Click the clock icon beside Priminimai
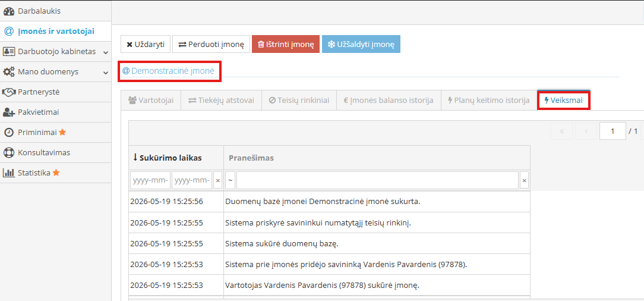This screenshot has height=301, width=644. pos(9,133)
